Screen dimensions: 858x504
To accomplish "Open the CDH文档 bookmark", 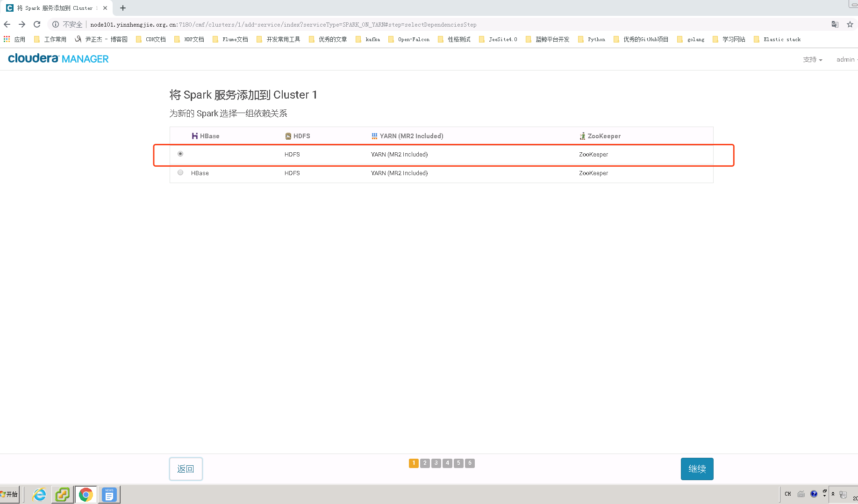I will point(150,39).
